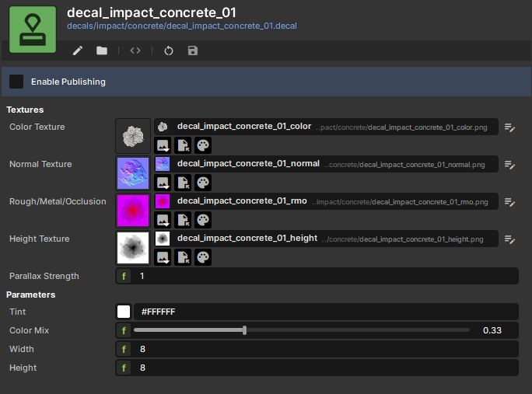Open image picker dropdown under Rough/Metal/Occlusion
The height and width of the screenshot is (394, 532).
pos(163,220)
